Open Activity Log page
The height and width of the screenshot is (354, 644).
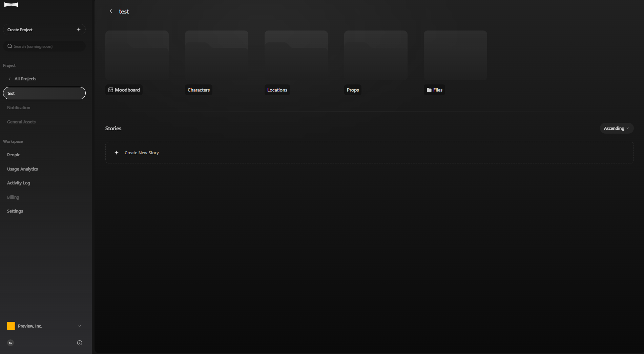point(19,183)
